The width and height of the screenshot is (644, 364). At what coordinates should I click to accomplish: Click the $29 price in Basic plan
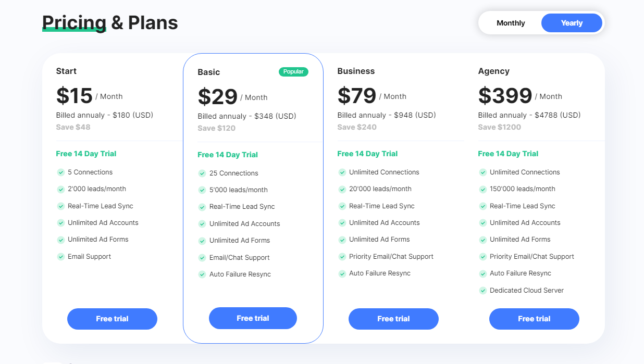click(x=218, y=97)
